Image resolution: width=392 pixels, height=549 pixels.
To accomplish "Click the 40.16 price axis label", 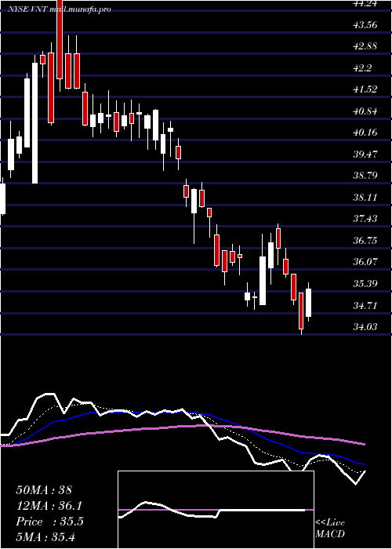I will (365, 133).
